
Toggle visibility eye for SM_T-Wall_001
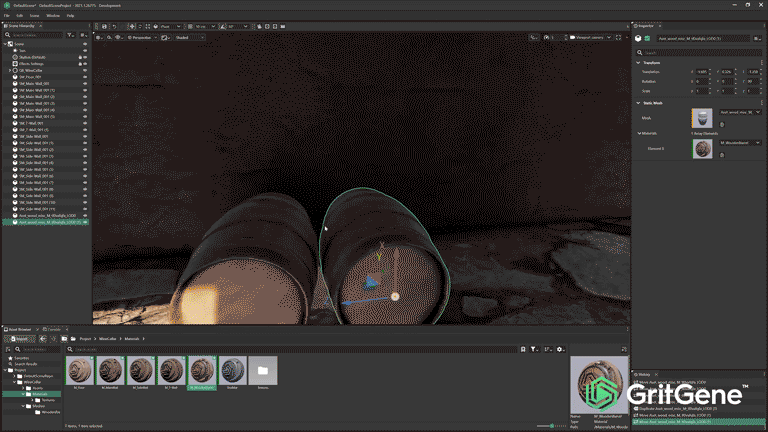[85, 123]
